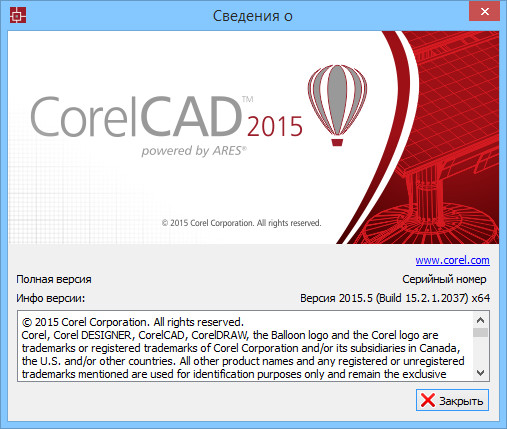Screen dimensions: 507x429
Task: Click the scroll up arrow in license text
Action: point(480,320)
